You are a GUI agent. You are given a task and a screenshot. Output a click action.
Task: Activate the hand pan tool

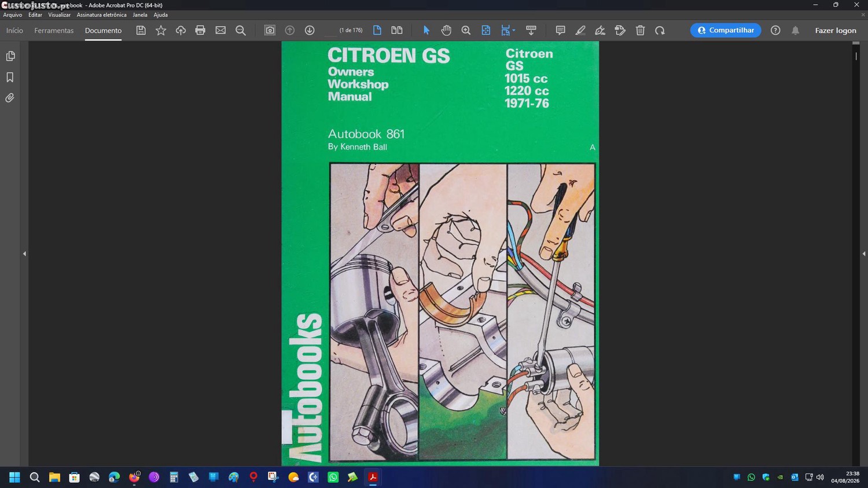pos(446,30)
